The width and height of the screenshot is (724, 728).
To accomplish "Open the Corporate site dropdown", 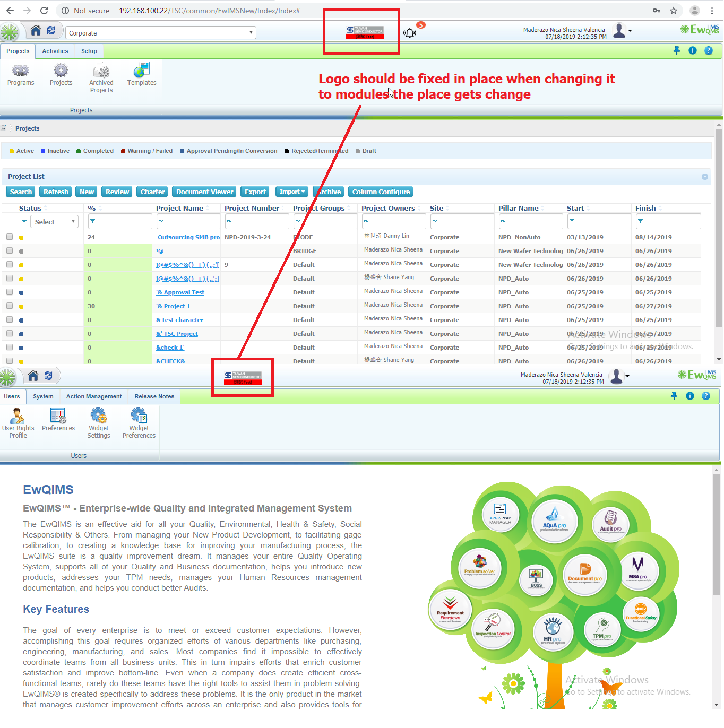I will [161, 33].
